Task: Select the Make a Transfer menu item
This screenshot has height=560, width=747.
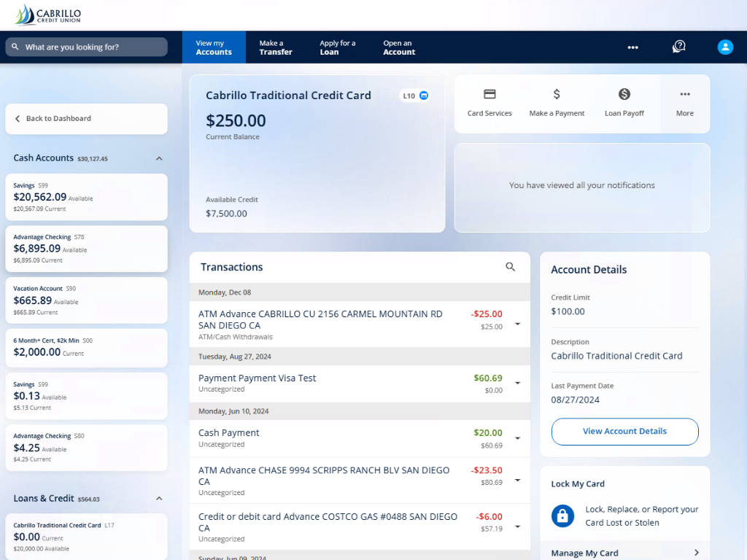Action: (x=276, y=47)
